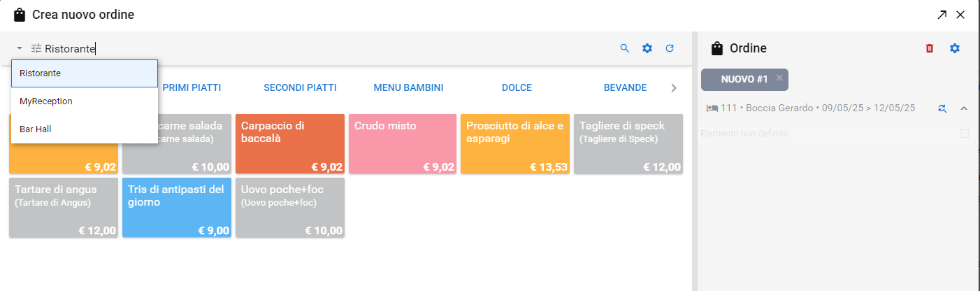Open the BEVANDE category tab
Screen dimensions: 980x291
[625, 88]
